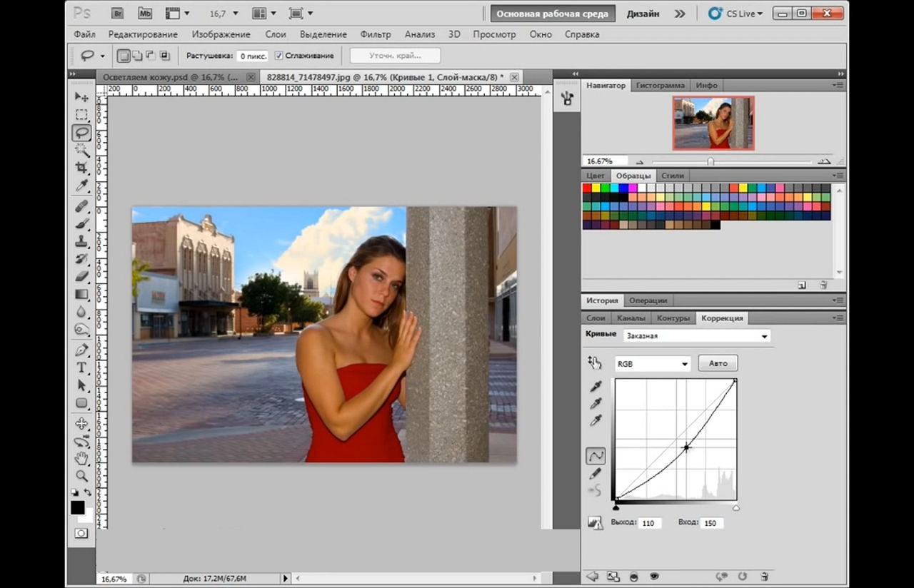Switch to the Слои tab

tap(595, 318)
